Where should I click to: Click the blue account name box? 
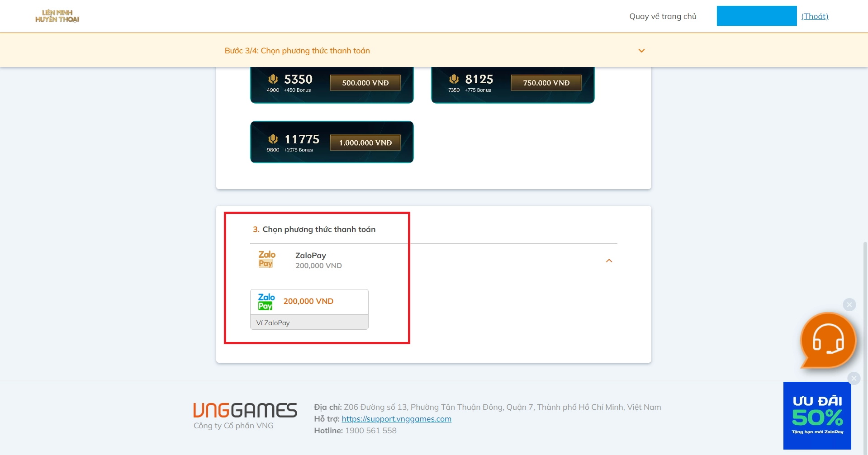[x=756, y=16]
